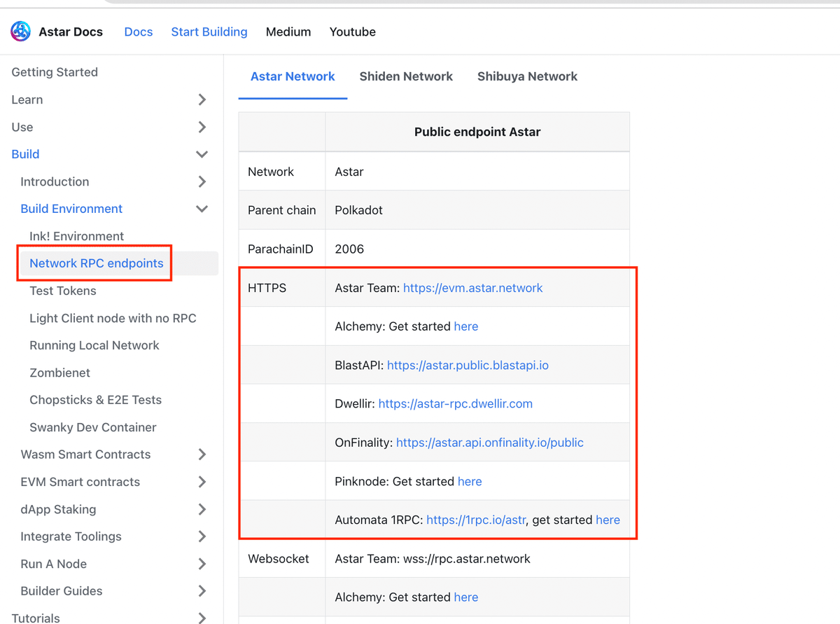The height and width of the screenshot is (624, 840).
Task: Open Build Environment sidebar item
Action: point(71,209)
